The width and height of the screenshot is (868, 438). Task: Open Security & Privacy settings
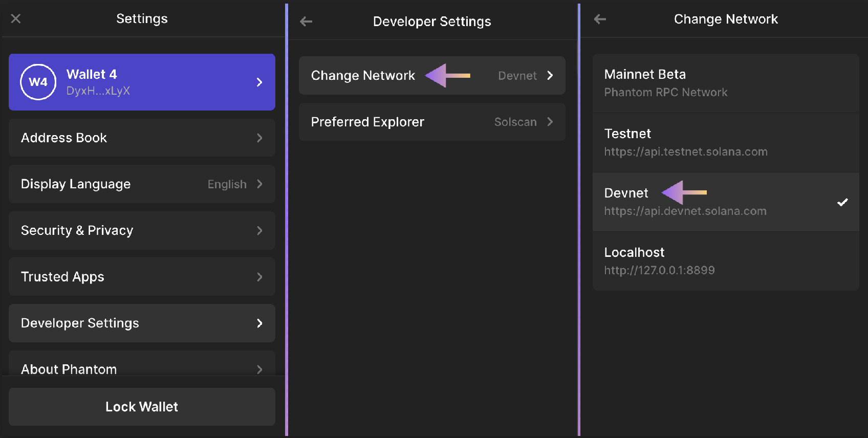[x=142, y=230]
